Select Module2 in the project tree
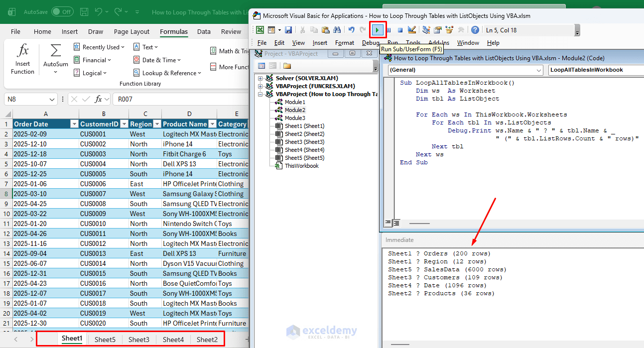 (x=295, y=110)
